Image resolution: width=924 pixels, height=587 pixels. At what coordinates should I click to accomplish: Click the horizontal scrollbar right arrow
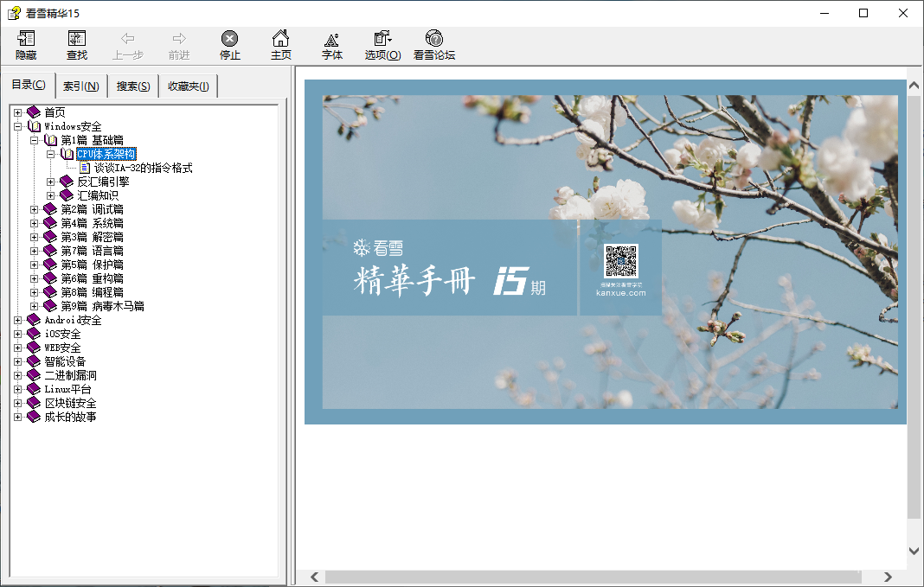tap(888, 577)
